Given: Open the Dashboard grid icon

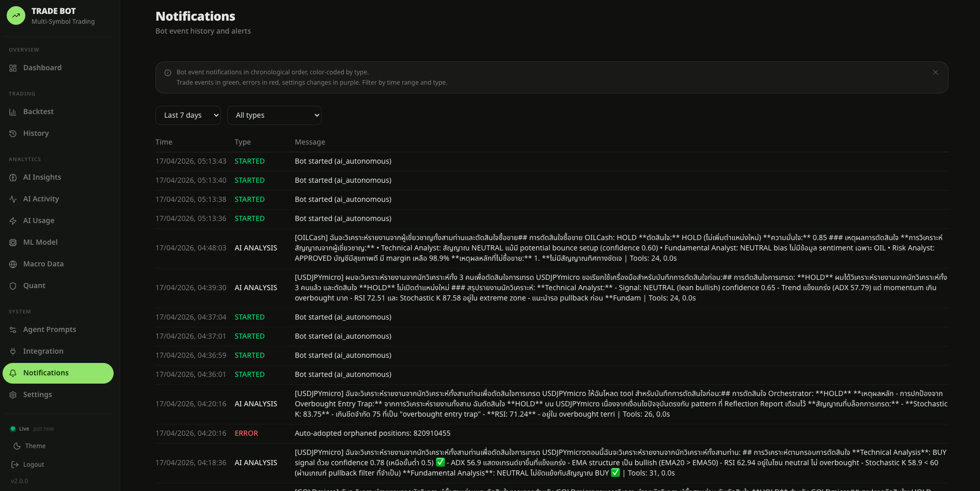Looking at the screenshot, I should pyautogui.click(x=13, y=68).
